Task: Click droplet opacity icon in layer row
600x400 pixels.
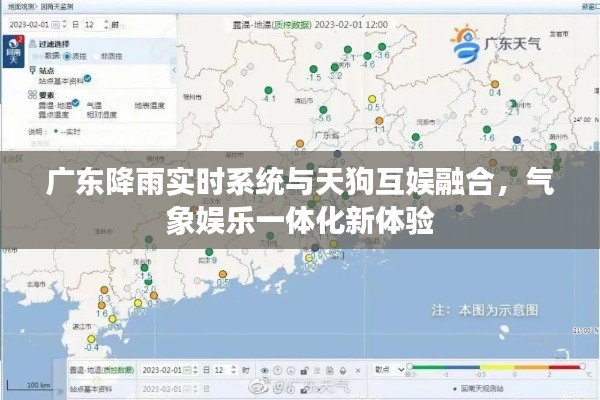Action: [343, 371]
